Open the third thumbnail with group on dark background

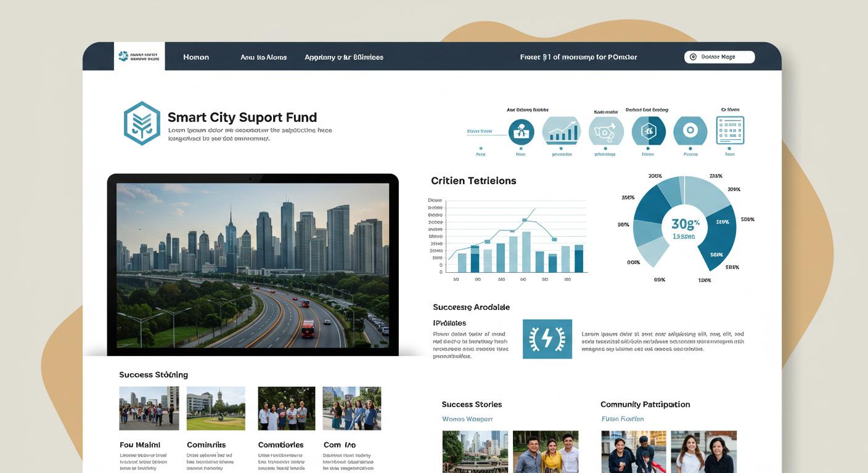pyautogui.click(x=287, y=408)
